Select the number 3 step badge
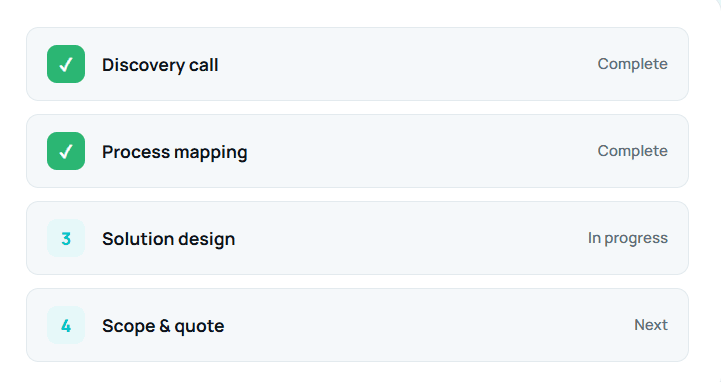The image size is (721, 382). click(66, 238)
